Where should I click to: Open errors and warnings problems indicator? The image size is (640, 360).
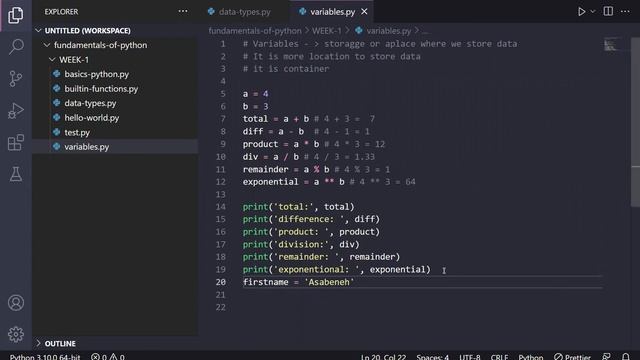coord(108,357)
